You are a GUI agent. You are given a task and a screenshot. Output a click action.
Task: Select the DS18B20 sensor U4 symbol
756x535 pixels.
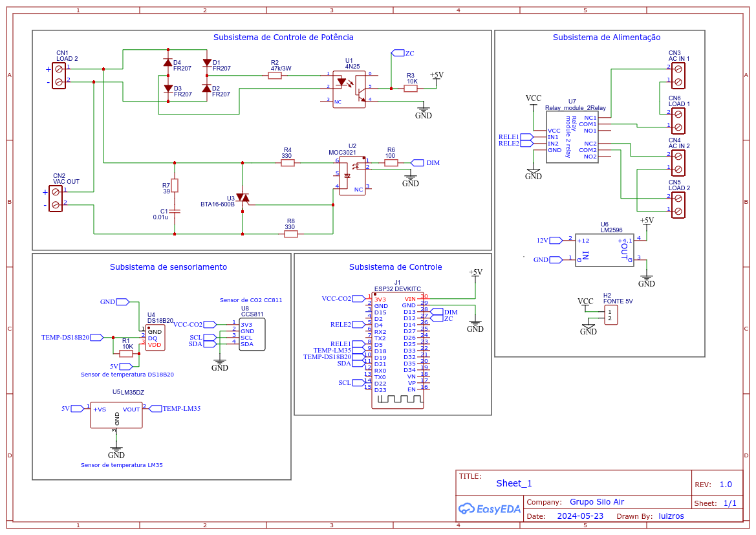[x=155, y=338]
